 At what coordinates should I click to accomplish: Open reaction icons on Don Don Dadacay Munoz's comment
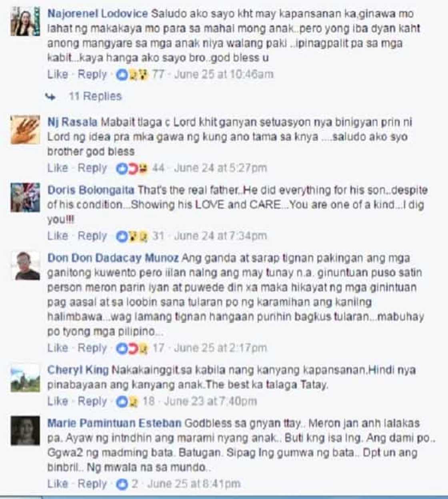pos(132,349)
